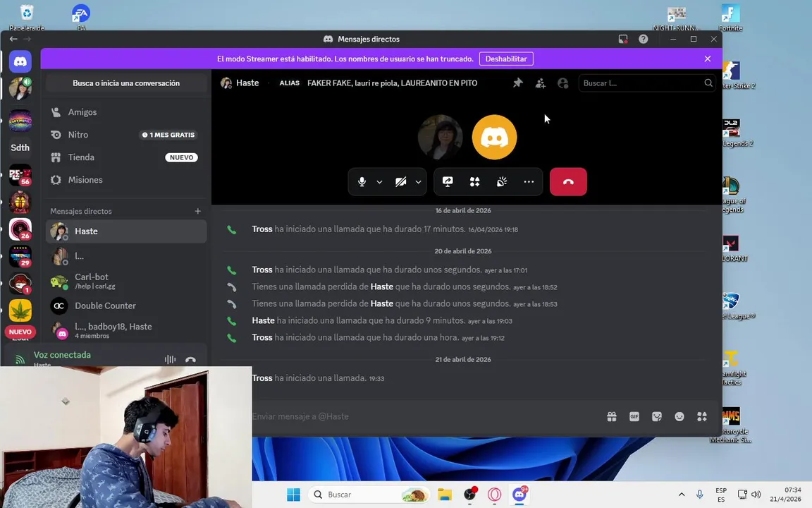Screen dimensions: 812x508
Task: Click taskbar Buscar search box
Action: pos(370,495)
